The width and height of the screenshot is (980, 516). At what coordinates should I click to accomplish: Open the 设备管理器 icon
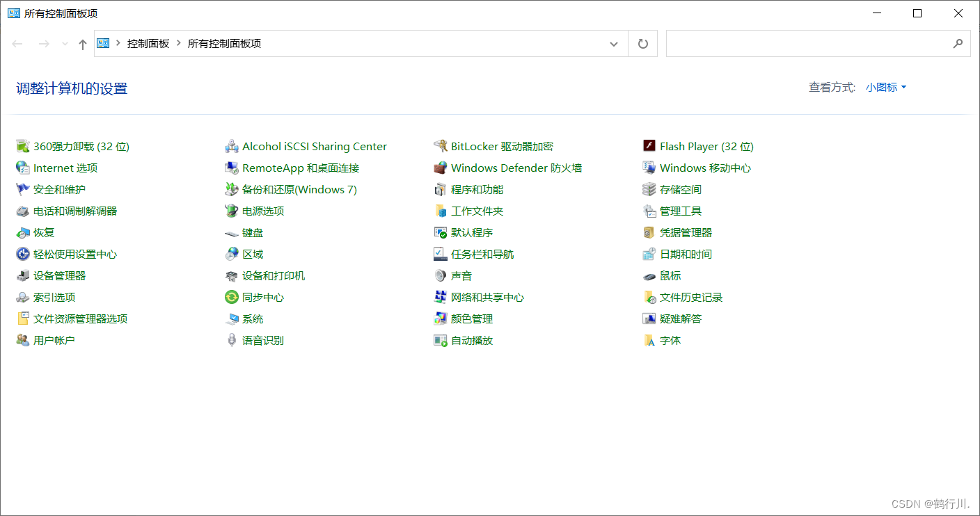(x=22, y=275)
